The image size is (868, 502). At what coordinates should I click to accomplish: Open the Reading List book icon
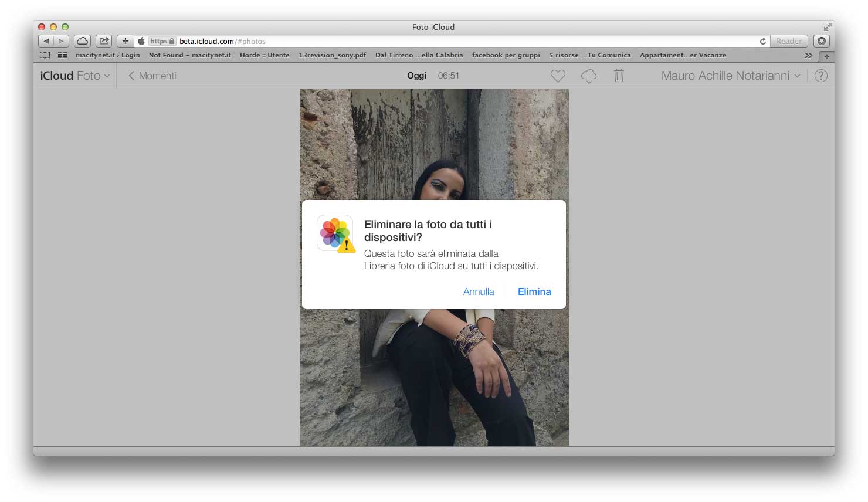pyautogui.click(x=45, y=55)
